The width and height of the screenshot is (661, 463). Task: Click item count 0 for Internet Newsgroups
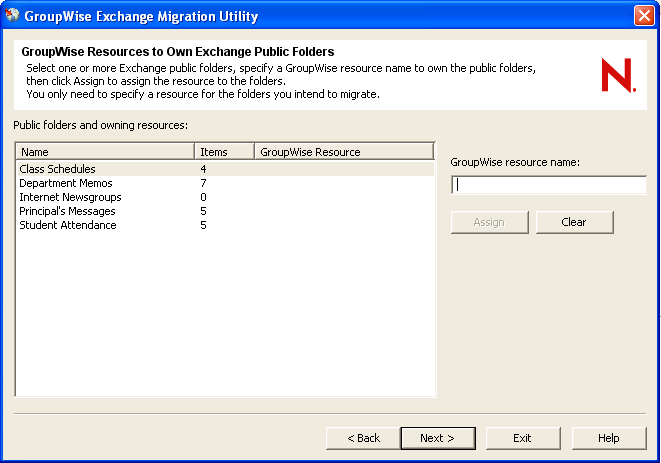pos(203,197)
